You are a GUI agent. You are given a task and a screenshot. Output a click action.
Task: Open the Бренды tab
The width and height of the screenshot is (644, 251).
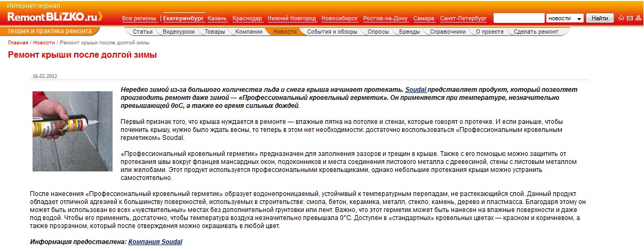tap(409, 32)
